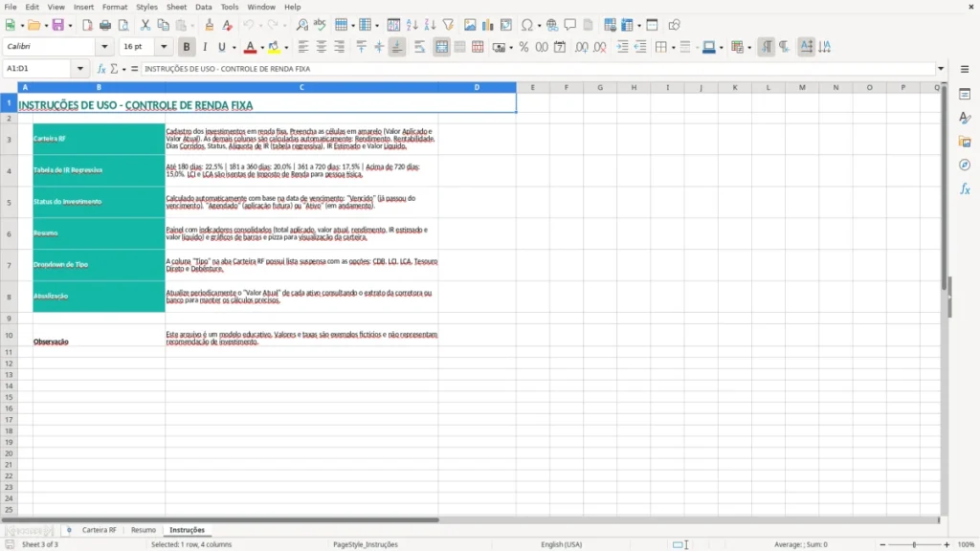Image resolution: width=980 pixels, height=551 pixels.
Task: Toggle Align Right
Action: click(x=340, y=47)
